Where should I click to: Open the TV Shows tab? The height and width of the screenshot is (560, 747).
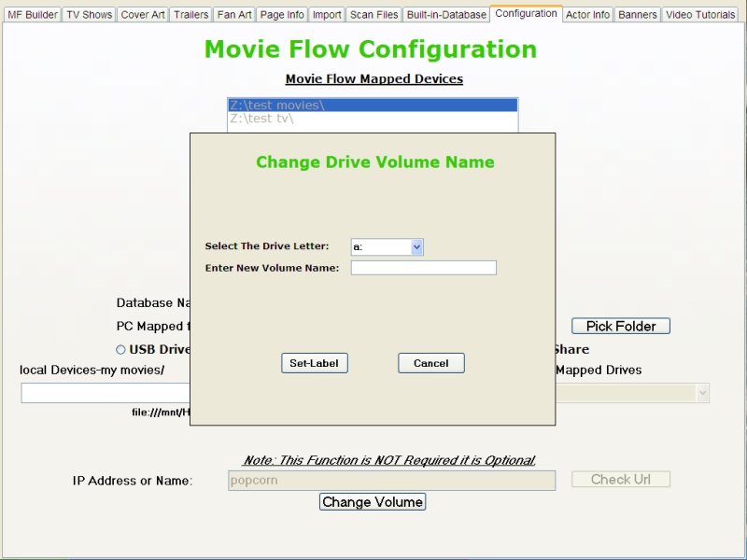(x=87, y=14)
